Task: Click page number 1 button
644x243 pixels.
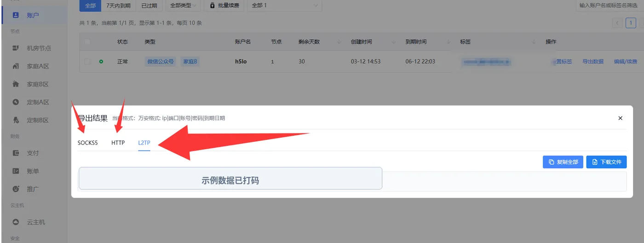Action: [631, 23]
